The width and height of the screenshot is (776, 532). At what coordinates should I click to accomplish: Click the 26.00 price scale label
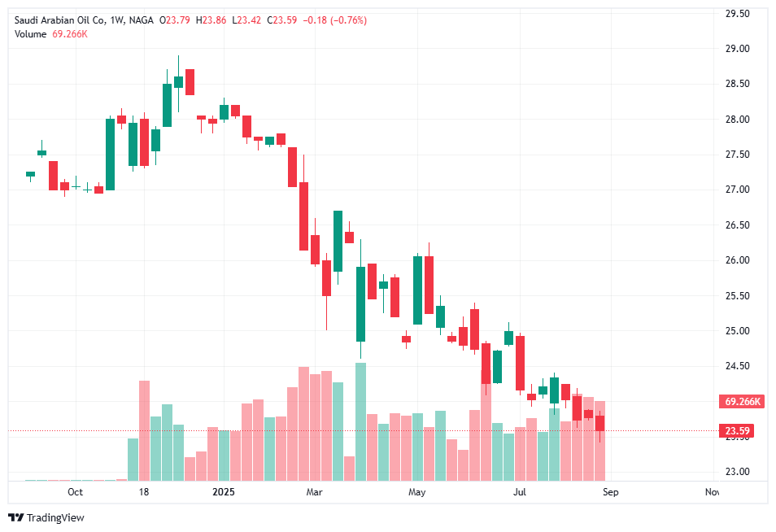coord(738,260)
